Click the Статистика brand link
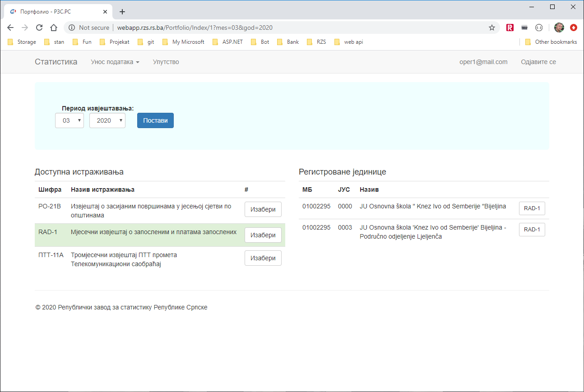The height and width of the screenshot is (392, 584). click(56, 62)
